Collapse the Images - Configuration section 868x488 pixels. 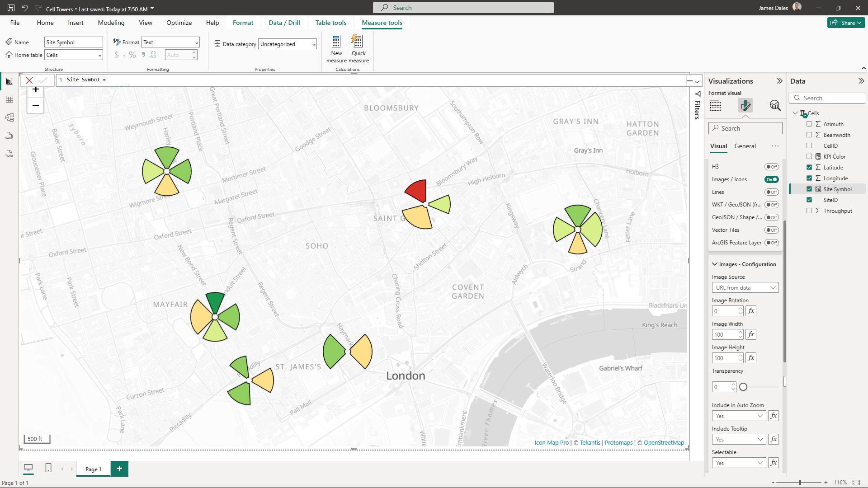714,264
